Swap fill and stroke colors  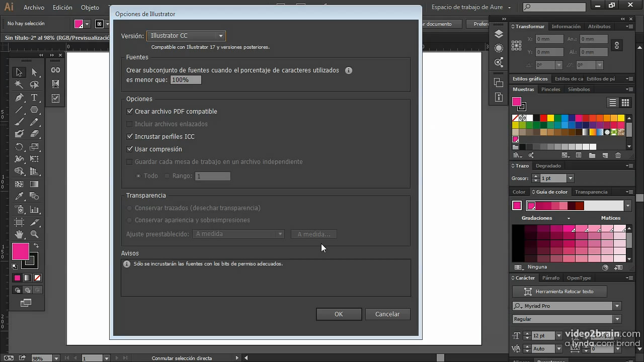(36, 246)
